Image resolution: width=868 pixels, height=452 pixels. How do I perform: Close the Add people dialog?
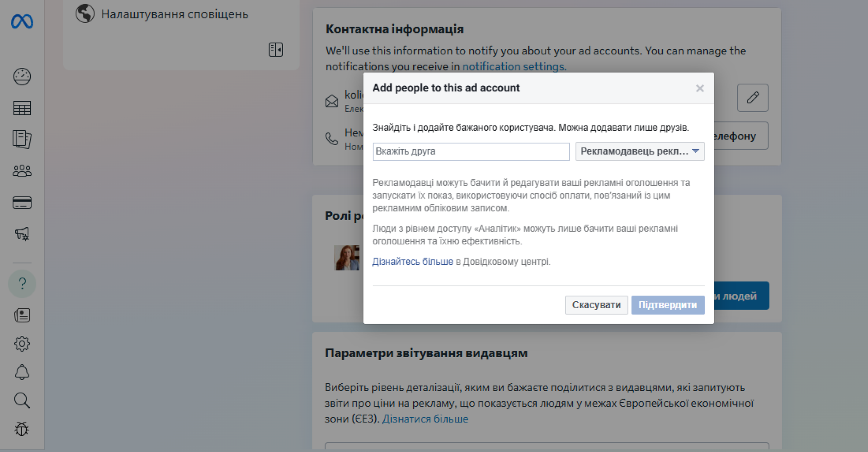699,88
